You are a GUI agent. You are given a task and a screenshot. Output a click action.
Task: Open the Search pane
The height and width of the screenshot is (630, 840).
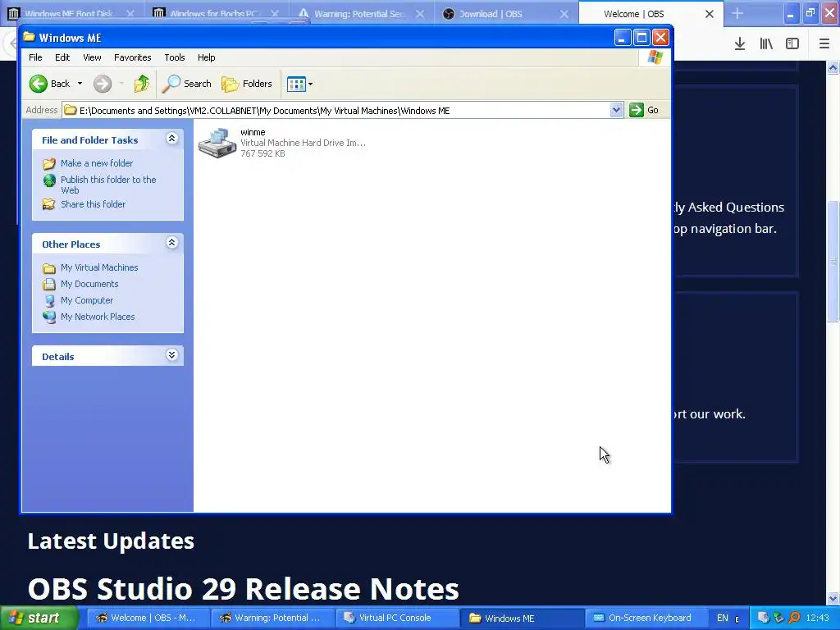click(x=187, y=84)
